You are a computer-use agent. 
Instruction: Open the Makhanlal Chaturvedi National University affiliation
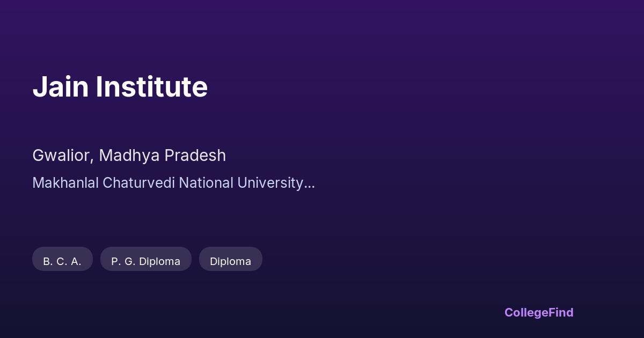point(173,183)
